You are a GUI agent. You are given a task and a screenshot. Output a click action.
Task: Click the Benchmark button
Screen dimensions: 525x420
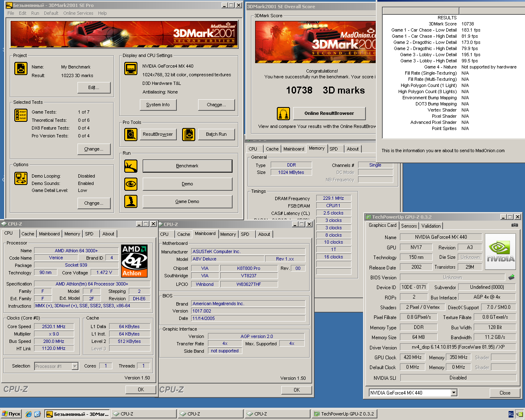pos(187,166)
